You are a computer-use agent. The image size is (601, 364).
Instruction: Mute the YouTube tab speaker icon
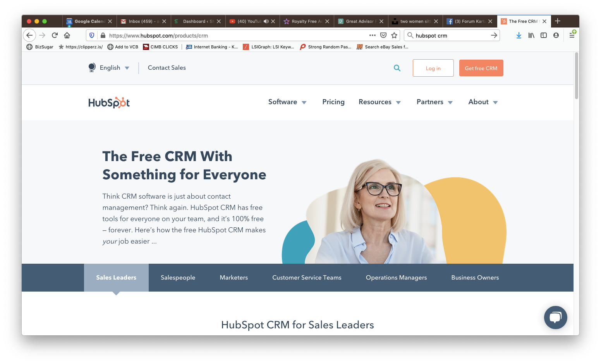266,21
